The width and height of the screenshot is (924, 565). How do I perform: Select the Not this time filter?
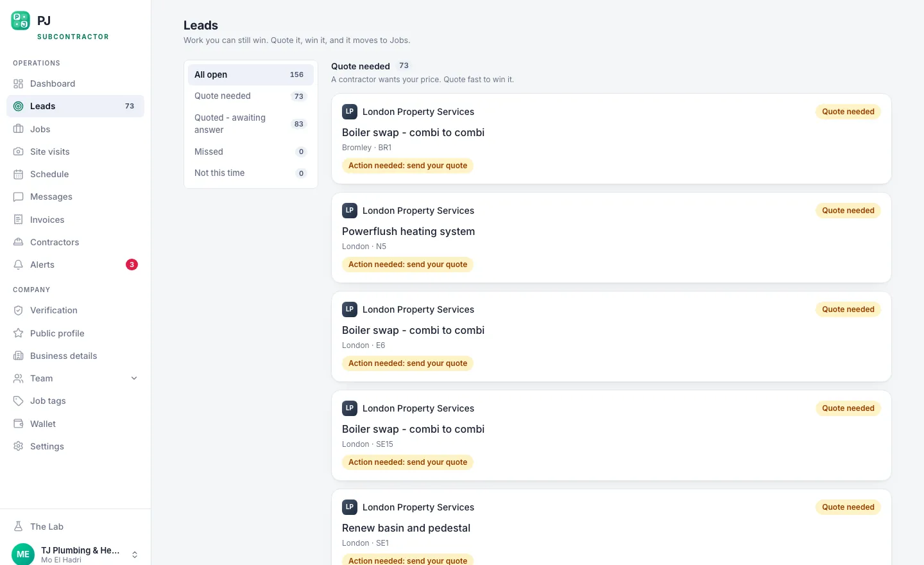tap(250, 173)
